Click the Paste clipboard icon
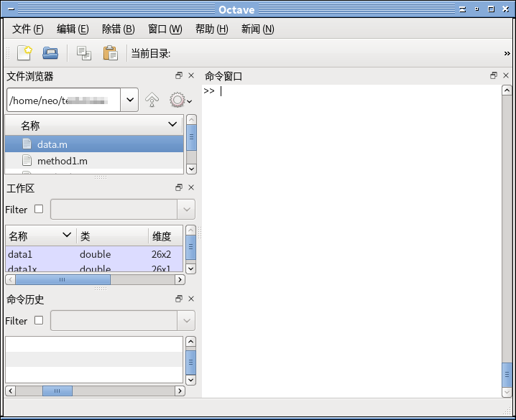 tap(110, 53)
